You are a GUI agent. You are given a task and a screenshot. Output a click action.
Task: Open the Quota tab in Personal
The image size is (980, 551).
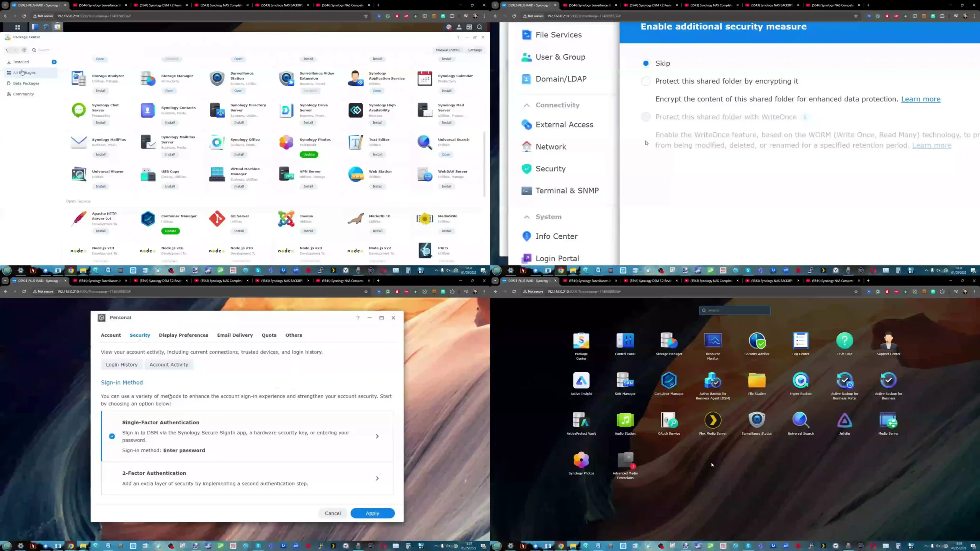(269, 335)
